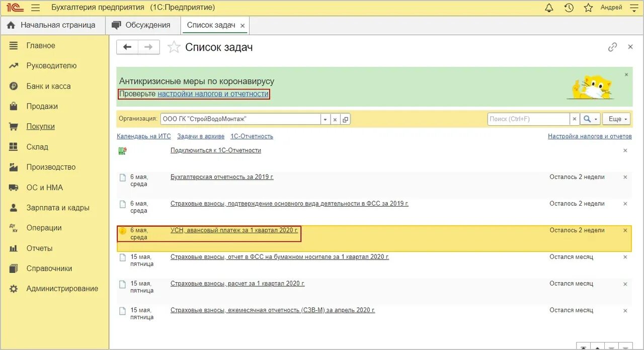Open Настройка налогов и отчетов link
The width and height of the screenshot is (644, 350).
pyautogui.click(x=590, y=136)
